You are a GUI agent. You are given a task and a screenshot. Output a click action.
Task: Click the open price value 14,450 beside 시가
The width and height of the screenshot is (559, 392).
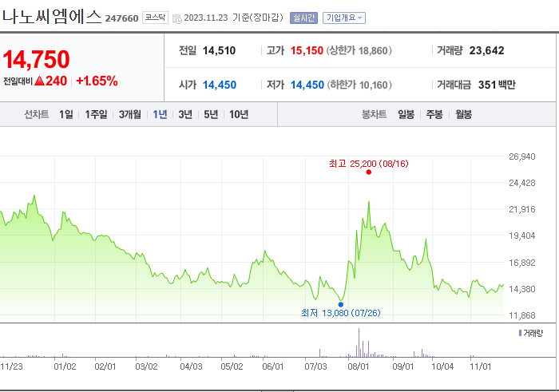pos(220,85)
